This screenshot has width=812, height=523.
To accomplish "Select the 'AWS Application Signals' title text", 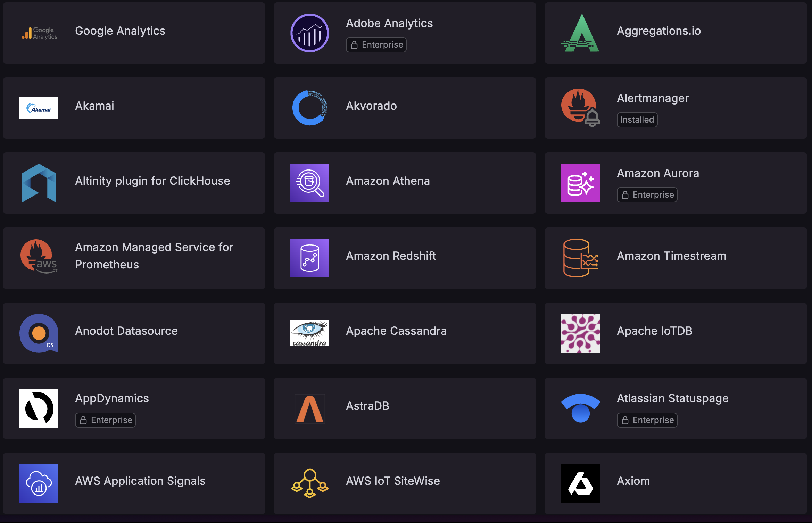I will coord(140,481).
